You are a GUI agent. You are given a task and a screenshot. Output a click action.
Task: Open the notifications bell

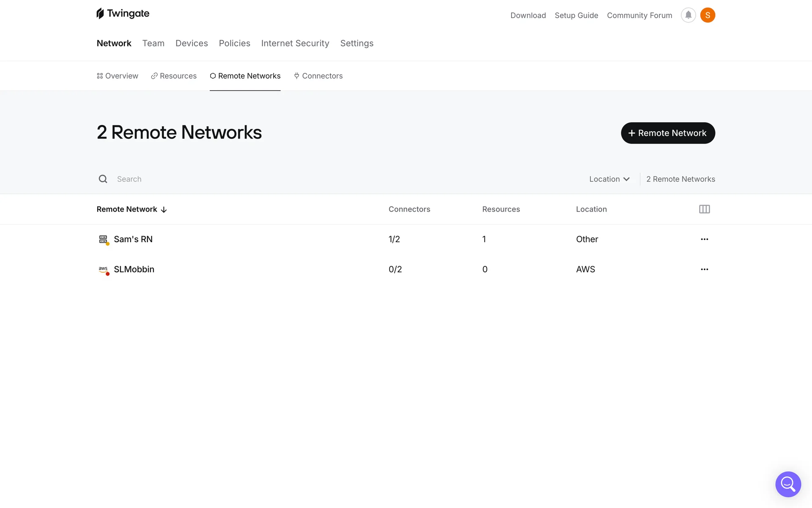[688, 15]
